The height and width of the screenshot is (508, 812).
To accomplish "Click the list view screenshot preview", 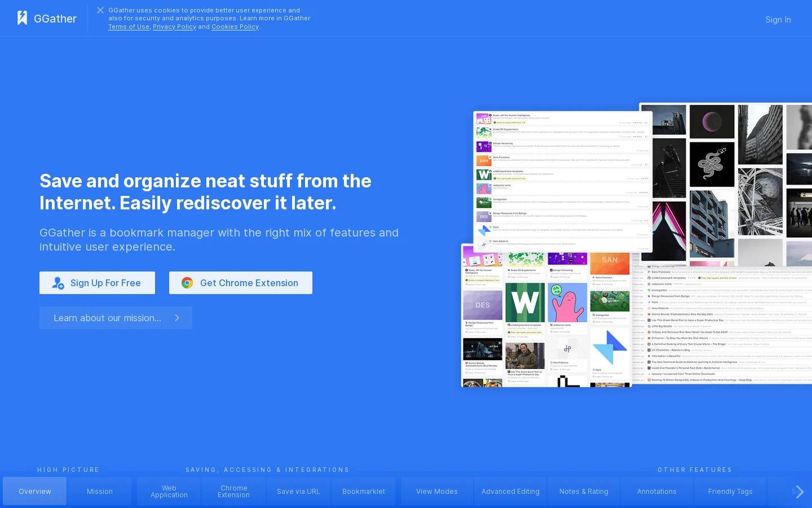I will pos(563,182).
